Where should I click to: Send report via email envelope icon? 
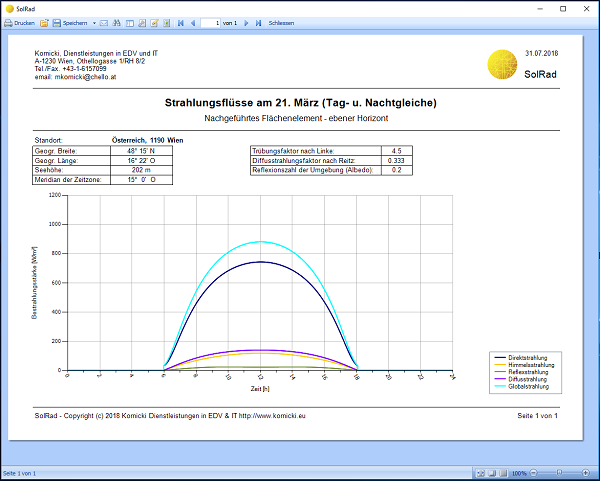click(104, 22)
